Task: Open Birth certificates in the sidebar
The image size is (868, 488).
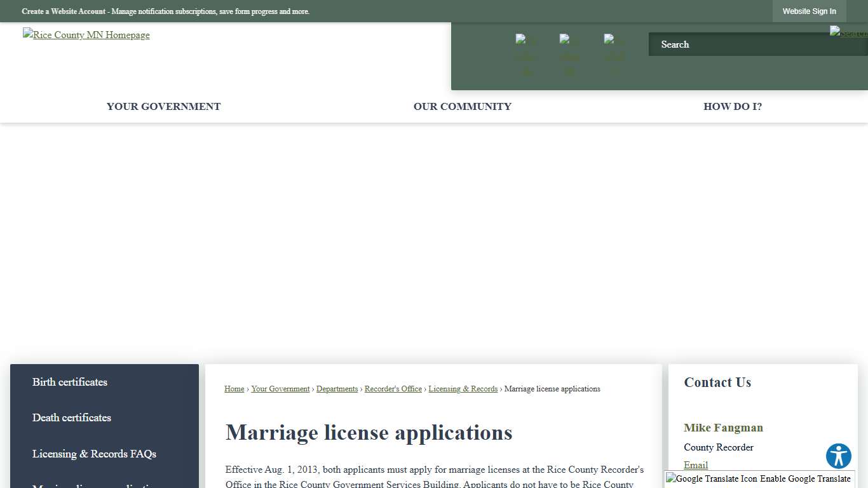Action: [x=69, y=382]
